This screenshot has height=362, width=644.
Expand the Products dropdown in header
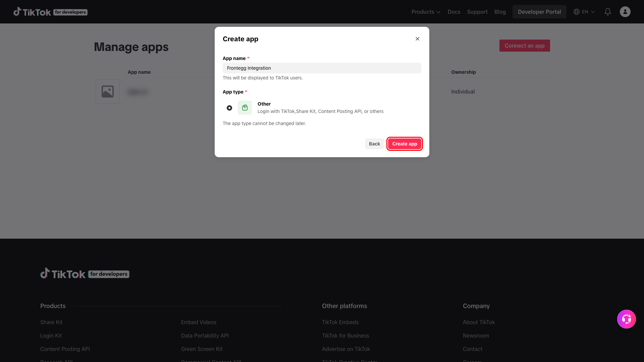point(426,12)
